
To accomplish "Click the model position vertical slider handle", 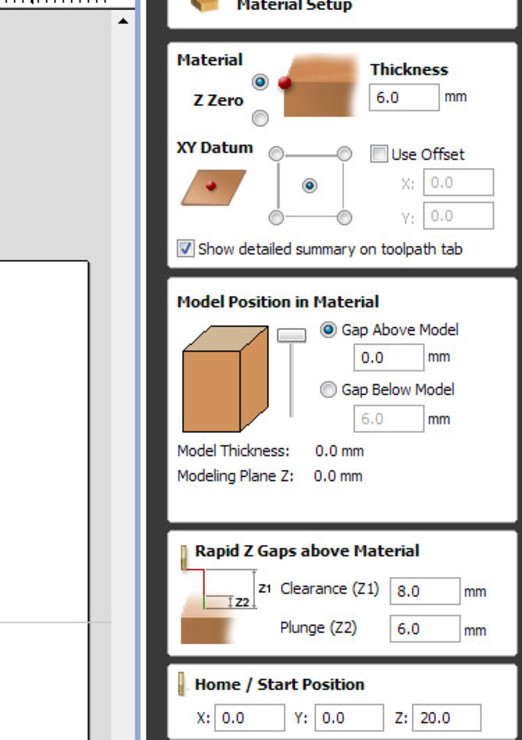I will pyautogui.click(x=291, y=335).
